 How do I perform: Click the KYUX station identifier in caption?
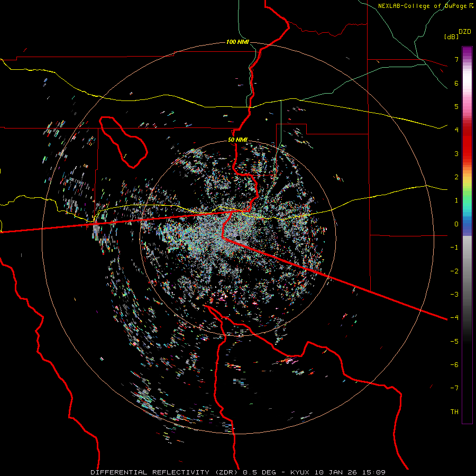tap(300, 472)
